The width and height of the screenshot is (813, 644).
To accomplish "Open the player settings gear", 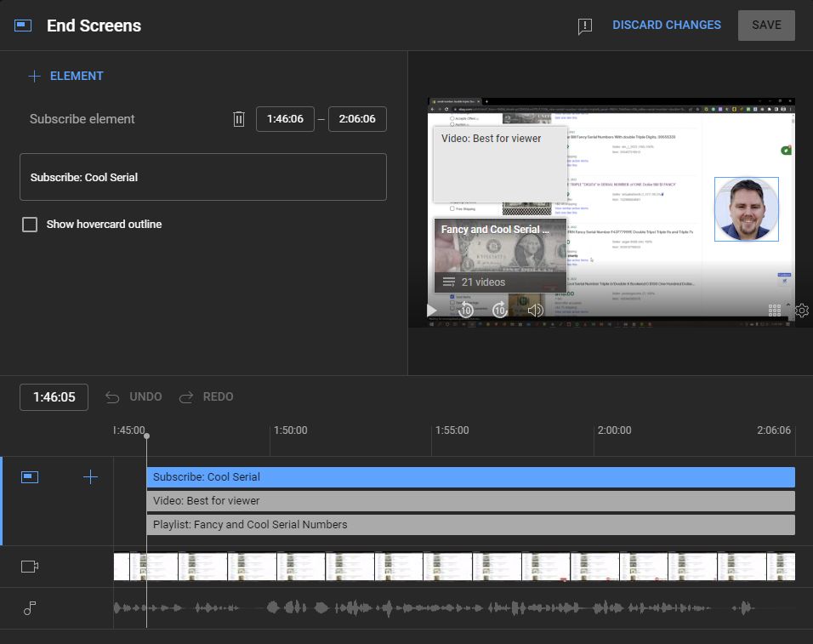I will tap(801, 310).
